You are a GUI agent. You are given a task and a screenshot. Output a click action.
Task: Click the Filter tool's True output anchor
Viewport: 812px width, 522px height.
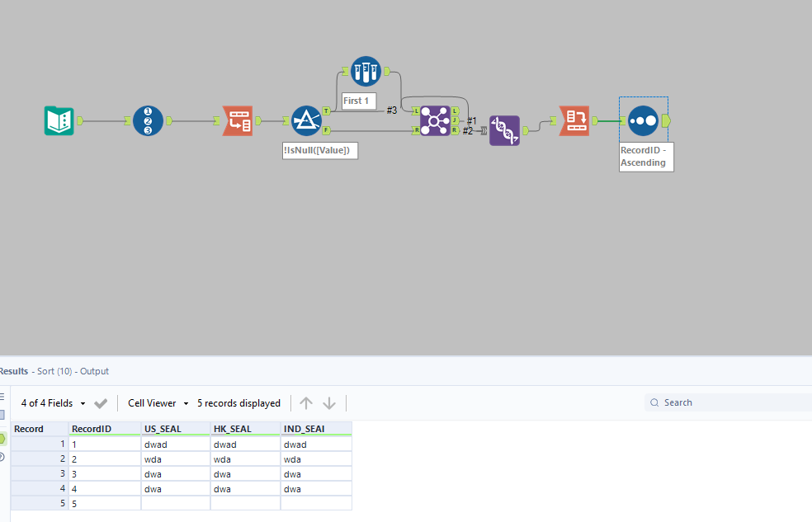(x=326, y=111)
